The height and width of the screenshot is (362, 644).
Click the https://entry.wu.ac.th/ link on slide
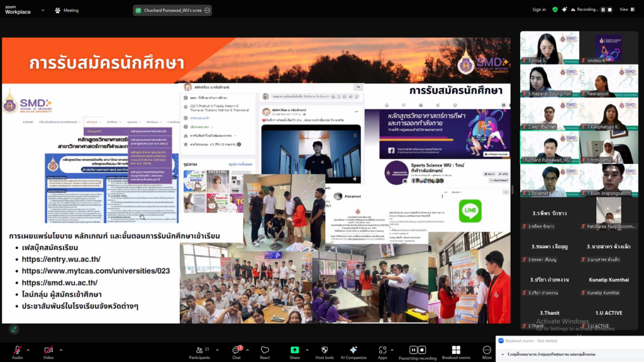click(x=61, y=259)
